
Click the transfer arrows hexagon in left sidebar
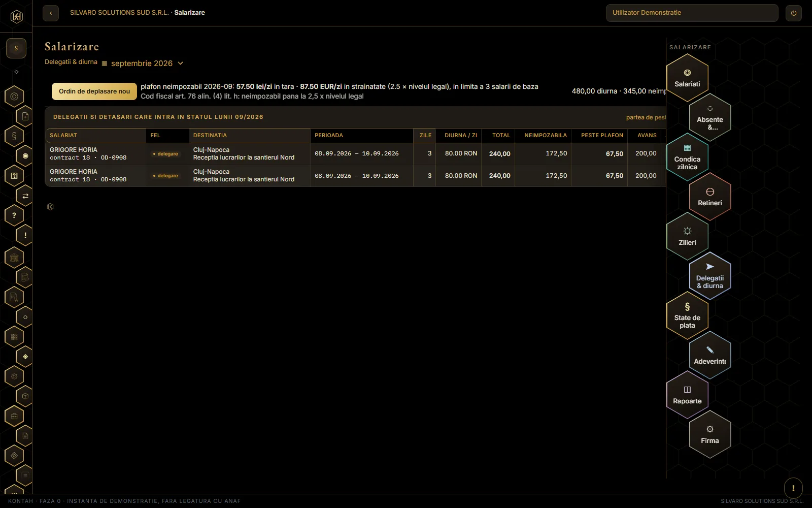pos(25,196)
